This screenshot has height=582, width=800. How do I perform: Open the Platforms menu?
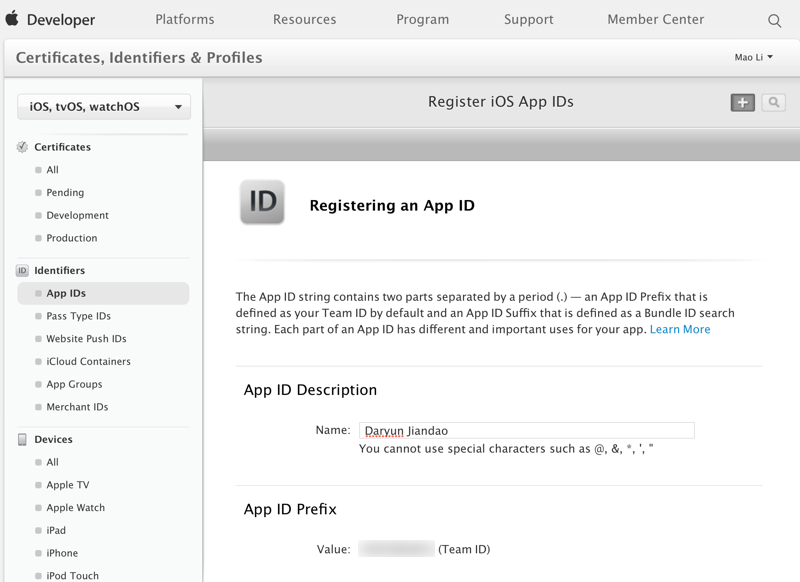[x=185, y=20]
